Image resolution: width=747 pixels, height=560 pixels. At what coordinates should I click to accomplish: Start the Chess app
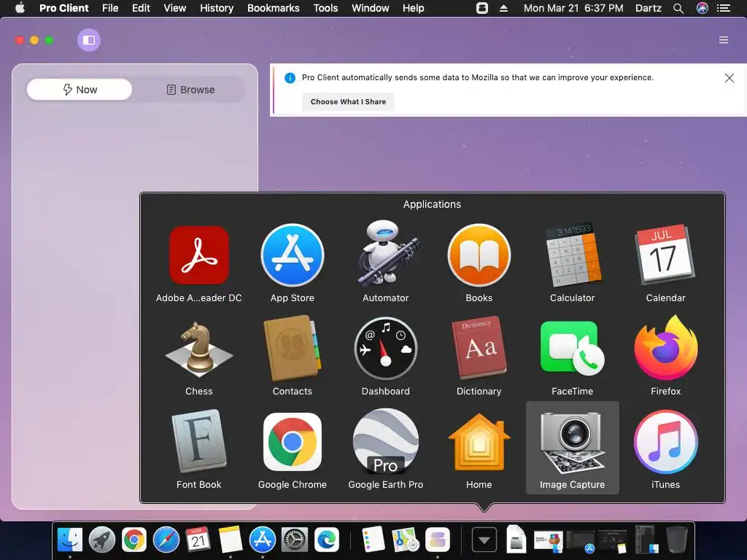[199, 349]
